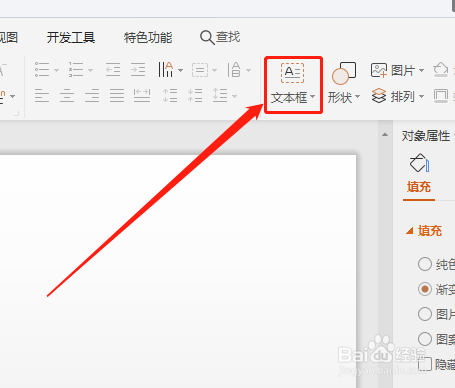Screen dimensions: 455x388
Task: Justify the paragraph text
Action: [x=117, y=96]
